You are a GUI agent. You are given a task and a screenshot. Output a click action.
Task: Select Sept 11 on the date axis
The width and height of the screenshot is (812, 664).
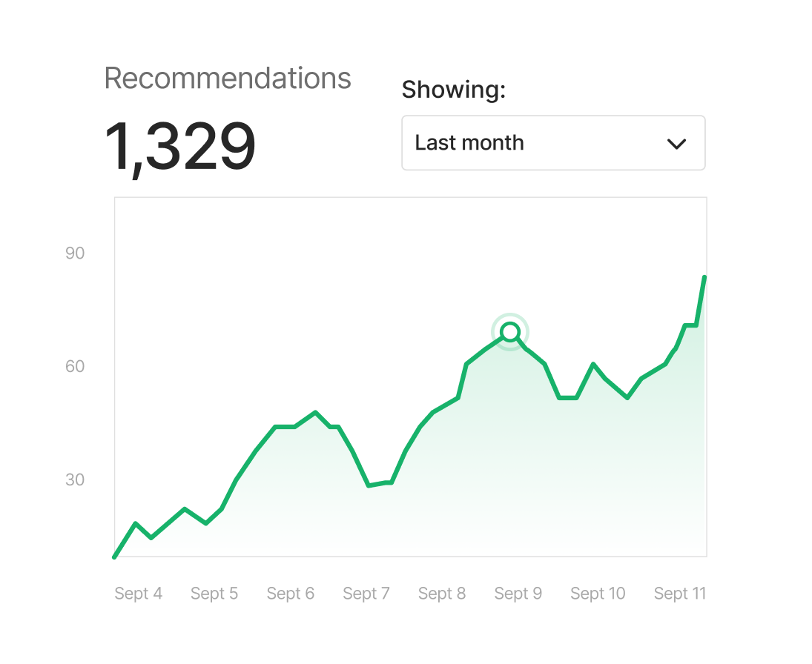click(680, 594)
